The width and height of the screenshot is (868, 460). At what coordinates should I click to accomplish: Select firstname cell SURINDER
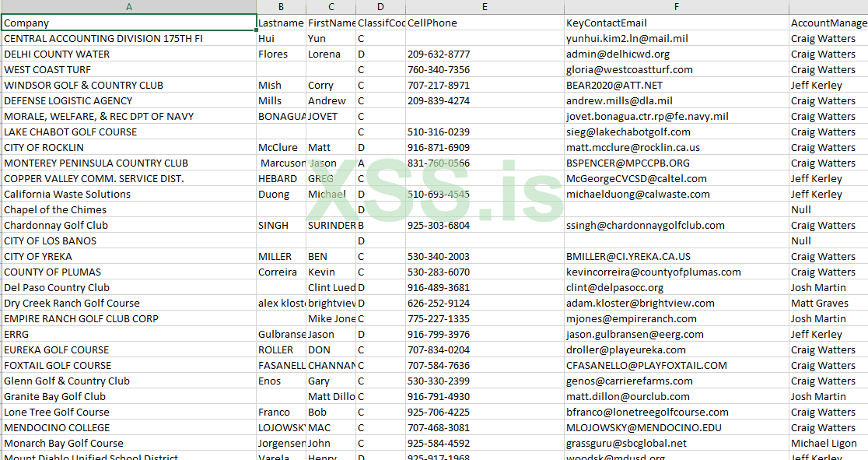point(331,225)
